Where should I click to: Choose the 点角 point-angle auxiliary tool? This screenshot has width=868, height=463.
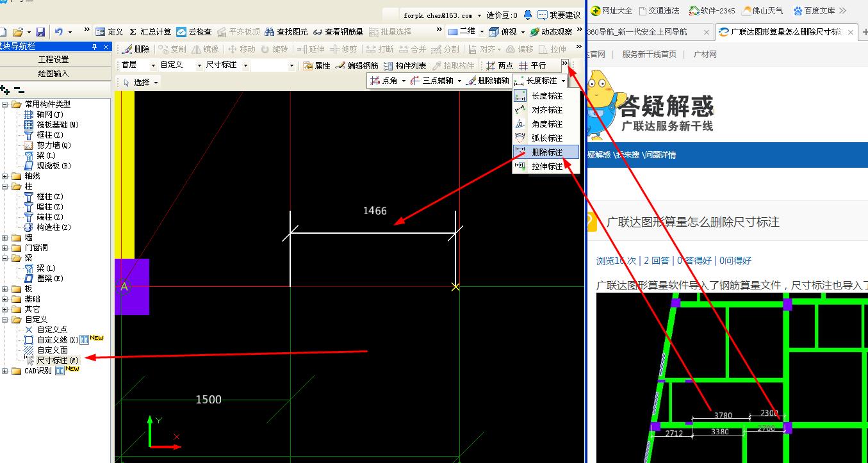coord(384,81)
